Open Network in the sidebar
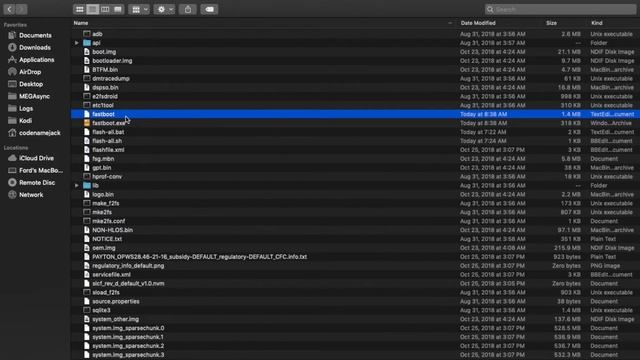Viewport: 640px width, 360px height. coord(25,195)
